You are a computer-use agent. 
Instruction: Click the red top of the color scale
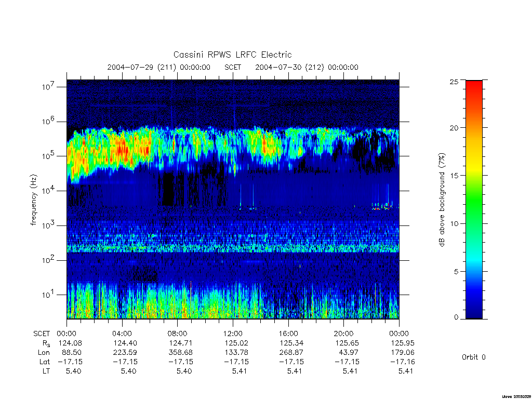coord(474,89)
